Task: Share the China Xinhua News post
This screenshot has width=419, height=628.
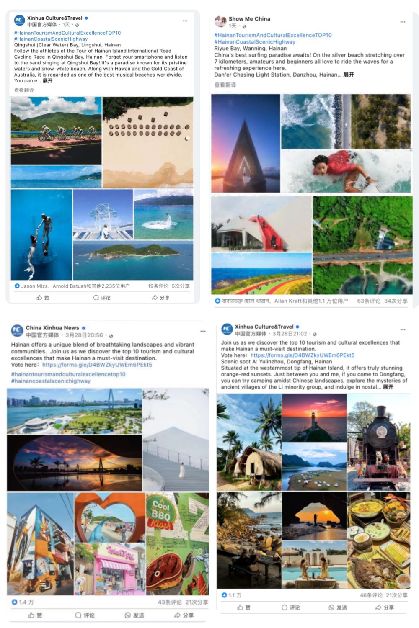Action: [x=185, y=615]
